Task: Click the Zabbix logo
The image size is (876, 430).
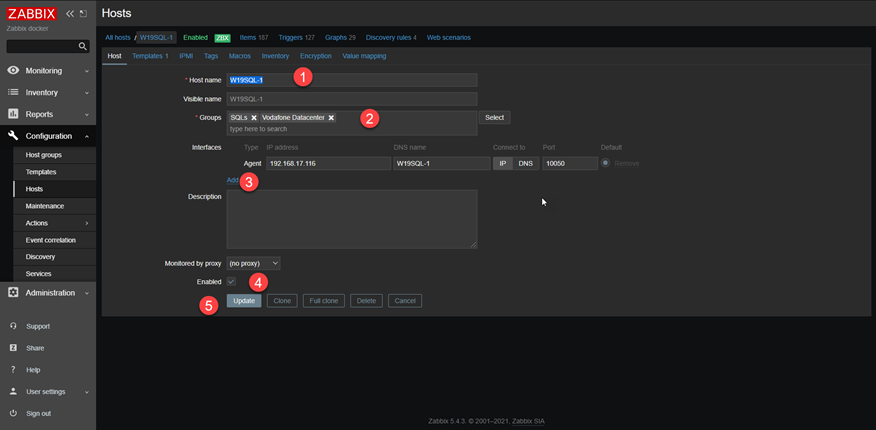Action: click(x=32, y=13)
